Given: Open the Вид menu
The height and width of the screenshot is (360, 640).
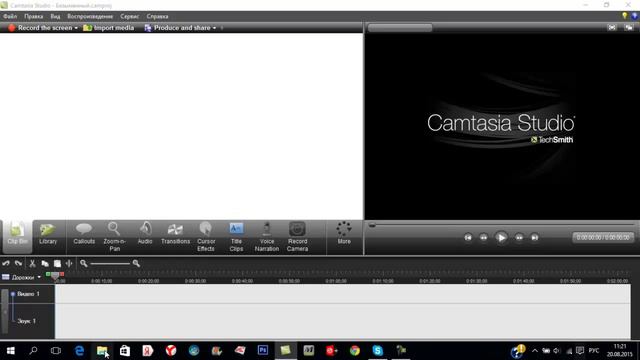Looking at the screenshot, I should pyautogui.click(x=56, y=16).
